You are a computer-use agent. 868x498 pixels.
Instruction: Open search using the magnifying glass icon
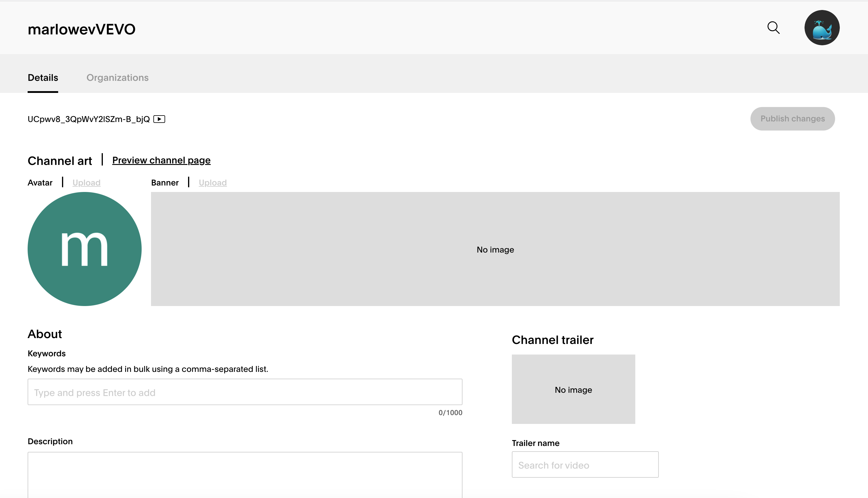774,28
